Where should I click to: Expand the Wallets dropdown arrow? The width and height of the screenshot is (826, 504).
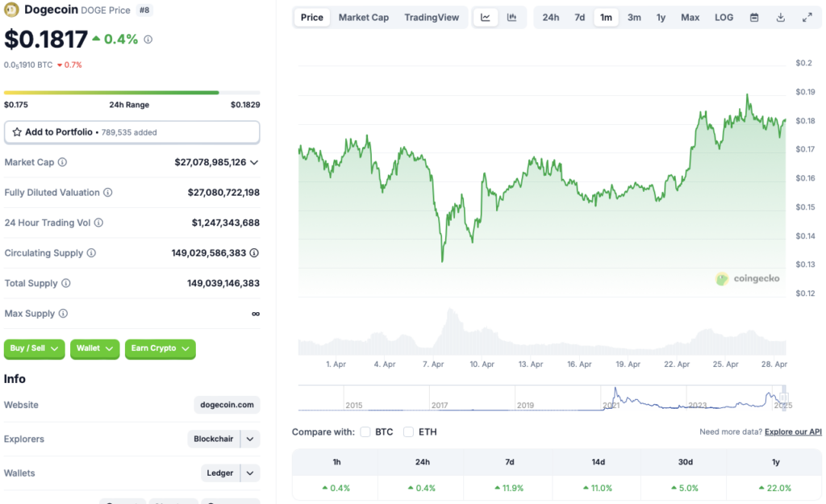click(250, 473)
